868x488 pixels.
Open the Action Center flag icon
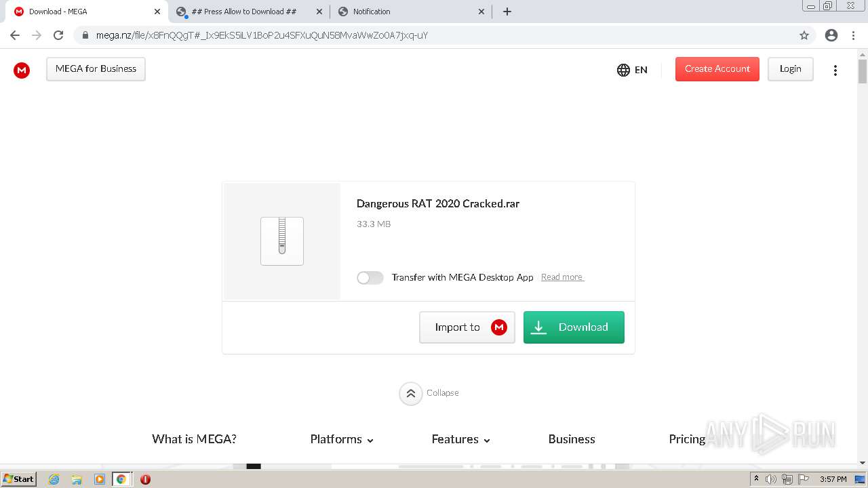click(804, 479)
